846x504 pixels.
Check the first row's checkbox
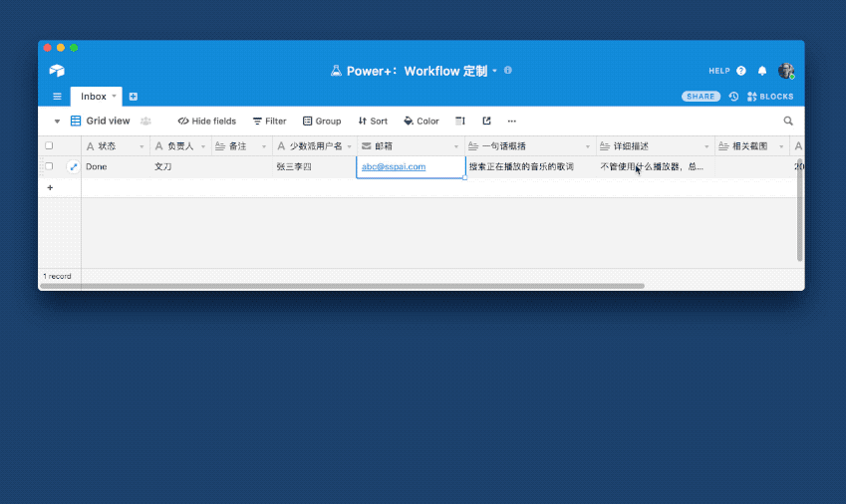click(49, 167)
